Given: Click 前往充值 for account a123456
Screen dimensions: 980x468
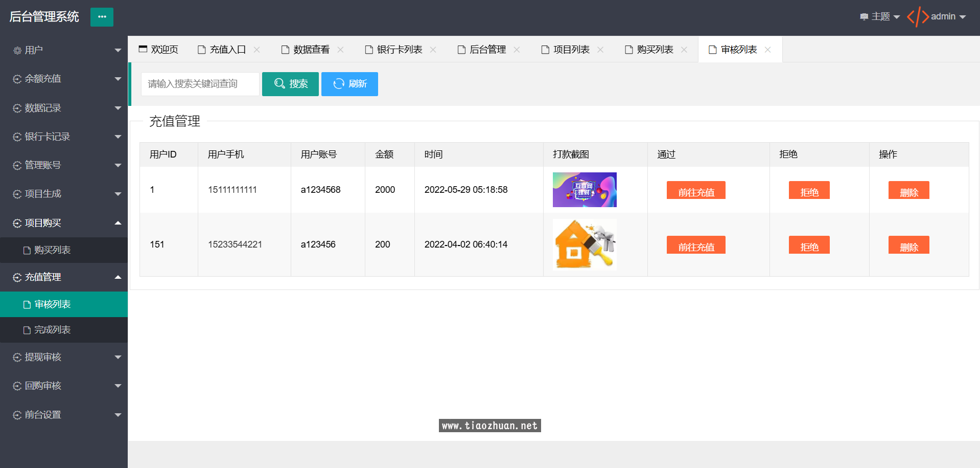Looking at the screenshot, I should click(696, 245).
